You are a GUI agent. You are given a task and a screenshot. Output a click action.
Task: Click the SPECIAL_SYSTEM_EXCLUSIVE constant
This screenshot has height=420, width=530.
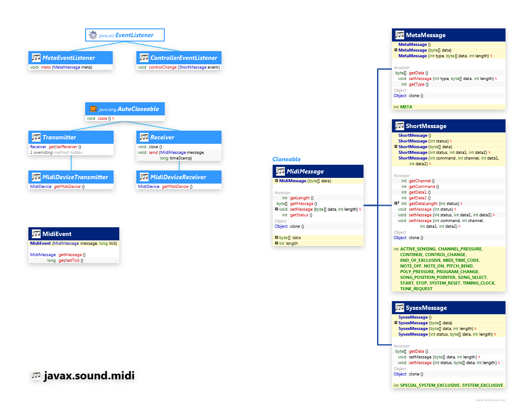pos(430,385)
